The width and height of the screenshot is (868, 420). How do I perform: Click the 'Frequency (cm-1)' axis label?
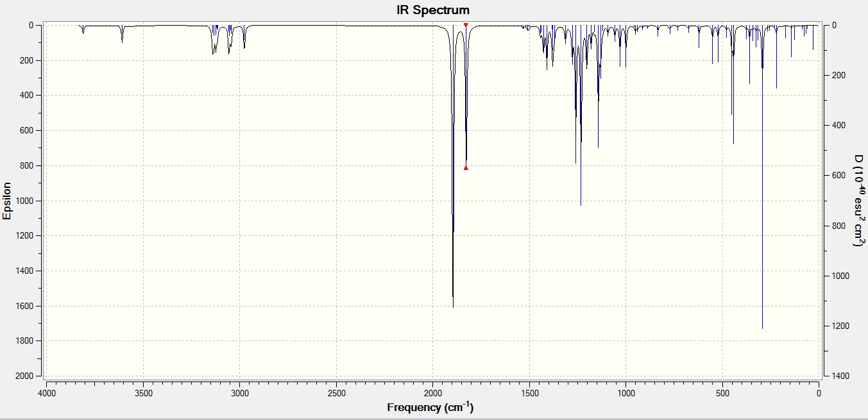point(430,407)
